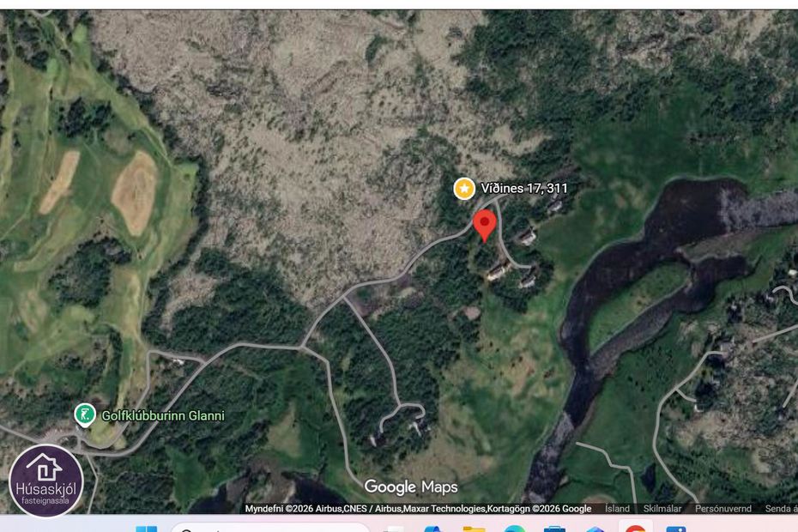Click the Senda feedback link

(x=781, y=509)
